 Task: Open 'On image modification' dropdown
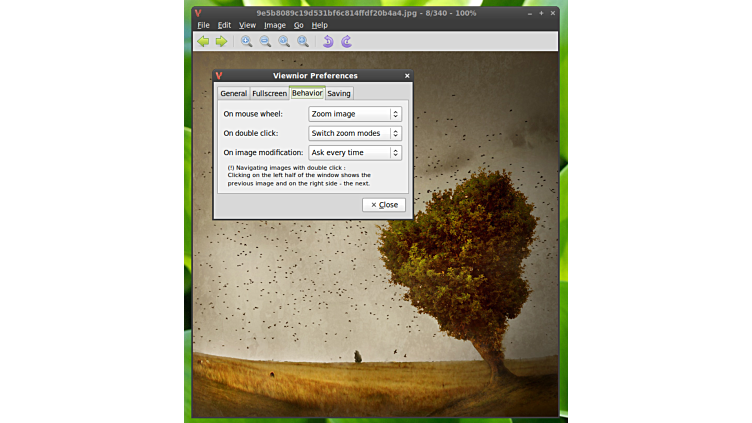coord(355,153)
